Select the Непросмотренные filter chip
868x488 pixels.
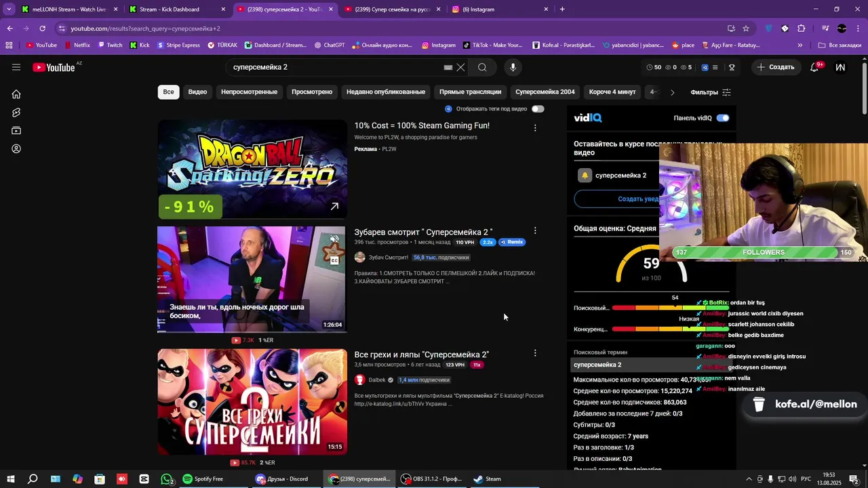[249, 92]
